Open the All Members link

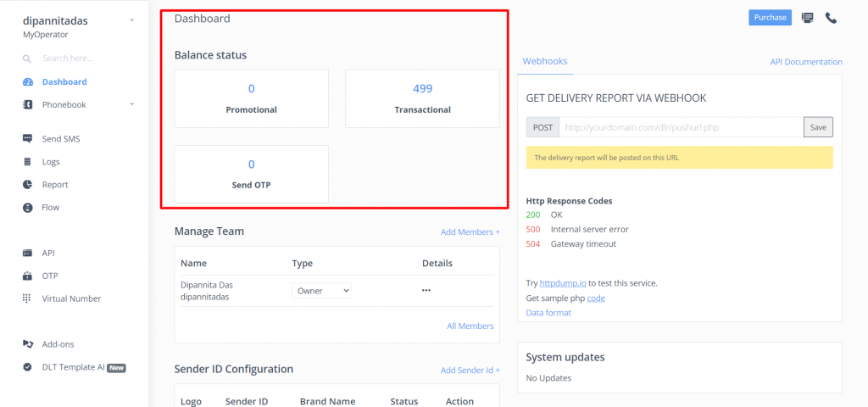coord(470,326)
